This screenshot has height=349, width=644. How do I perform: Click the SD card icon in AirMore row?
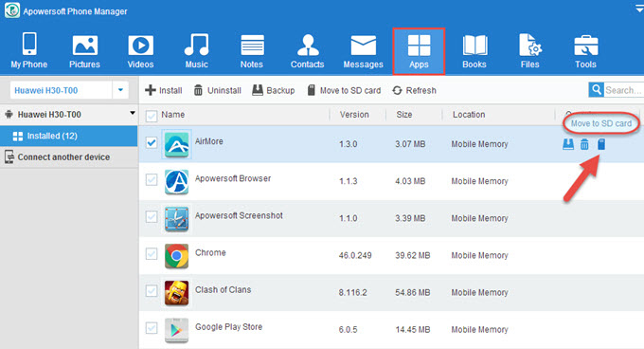tap(601, 144)
